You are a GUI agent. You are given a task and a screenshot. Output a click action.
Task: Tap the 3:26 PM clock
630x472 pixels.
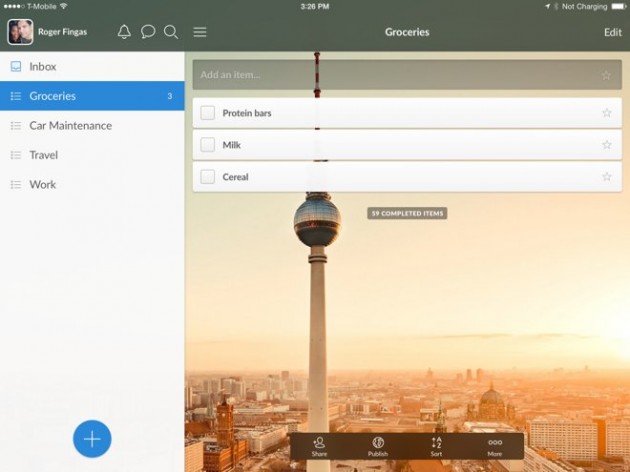(315, 6)
